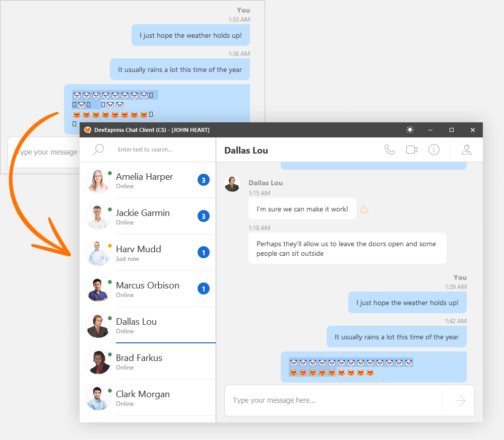Start a video call using camera icon

click(x=412, y=150)
